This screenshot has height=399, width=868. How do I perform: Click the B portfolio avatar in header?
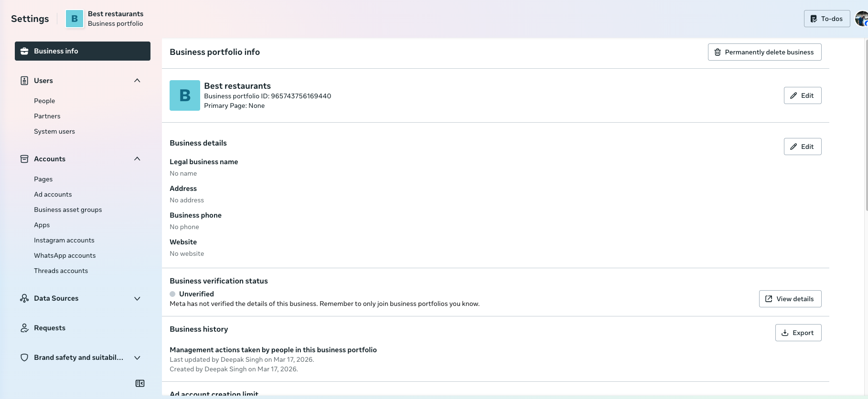coord(75,19)
